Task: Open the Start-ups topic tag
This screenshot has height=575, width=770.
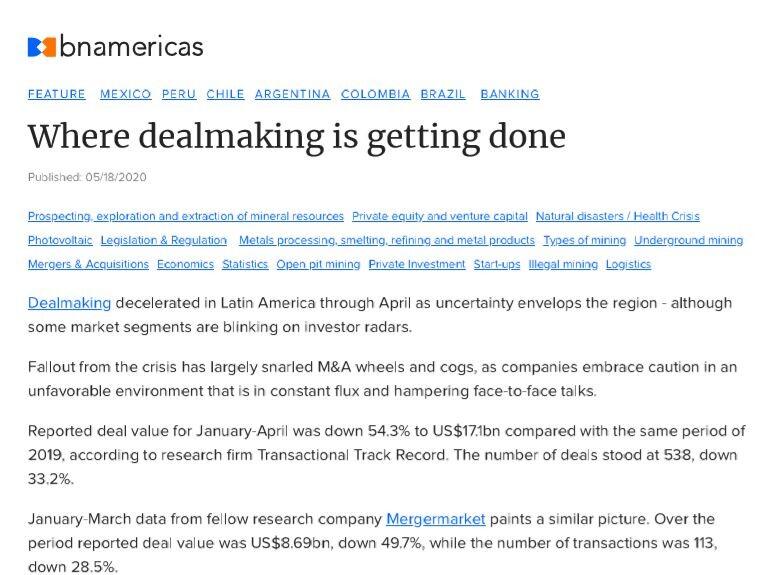Action: point(496,264)
